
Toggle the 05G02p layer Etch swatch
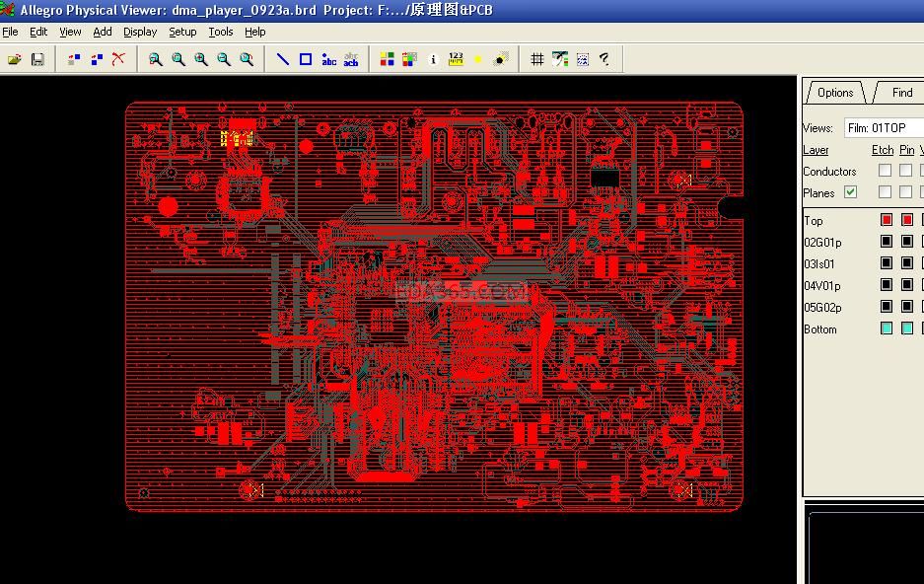(886, 307)
